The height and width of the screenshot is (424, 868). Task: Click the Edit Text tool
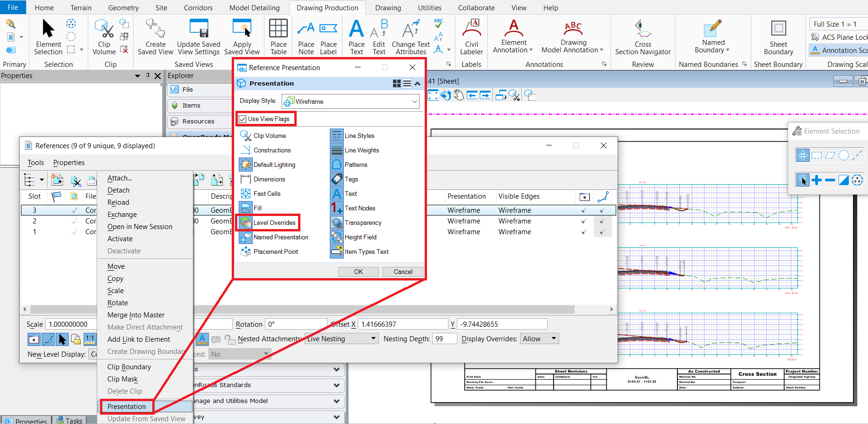pyautogui.click(x=379, y=36)
